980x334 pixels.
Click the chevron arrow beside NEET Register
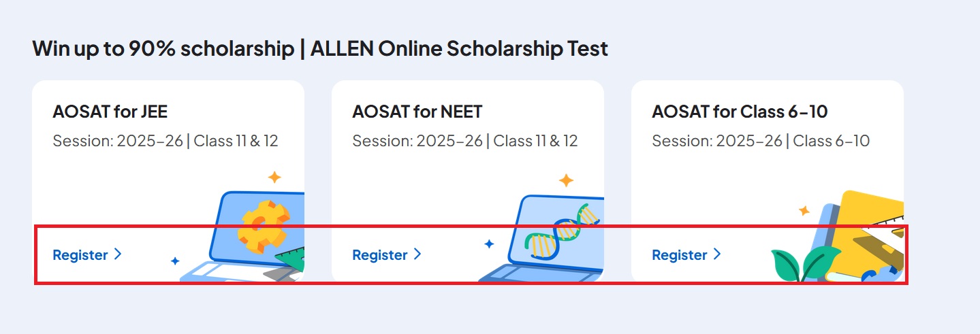coord(417,254)
